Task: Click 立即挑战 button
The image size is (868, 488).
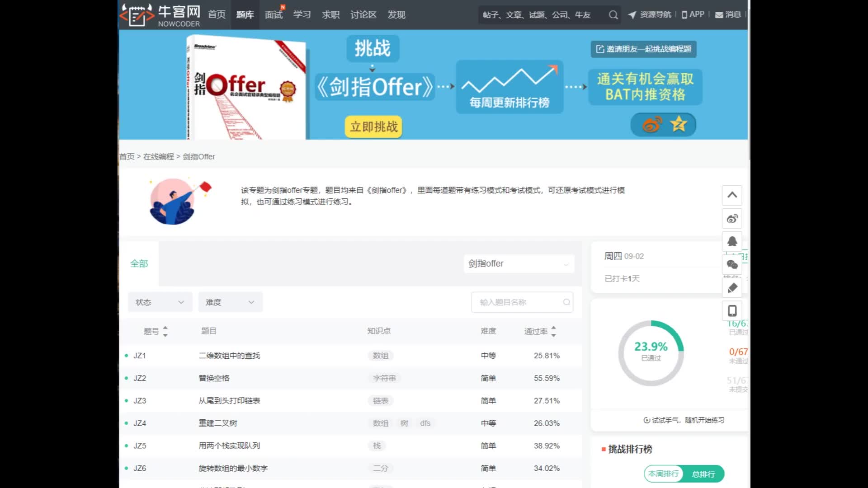Action: pos(373,127)
